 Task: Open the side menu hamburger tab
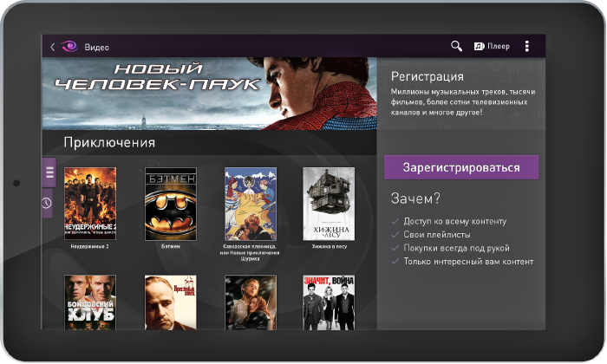[x=49, y=172]
